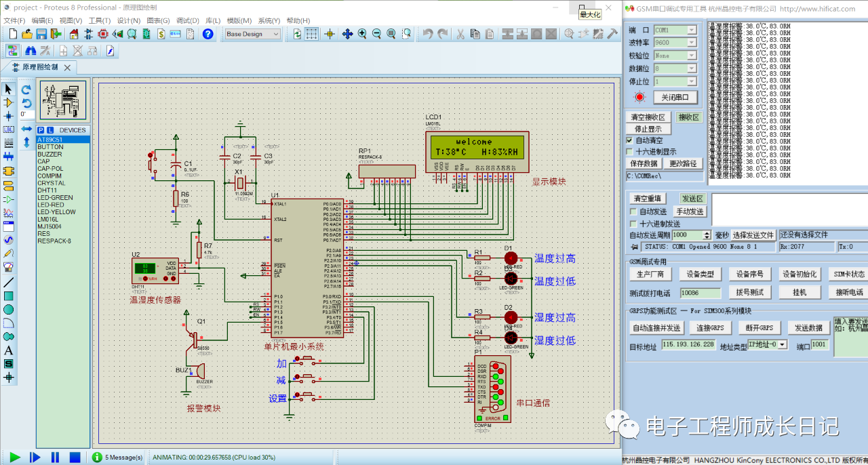Open the 调试(D) menu
The image size is (868, 465).
(186, 20)
